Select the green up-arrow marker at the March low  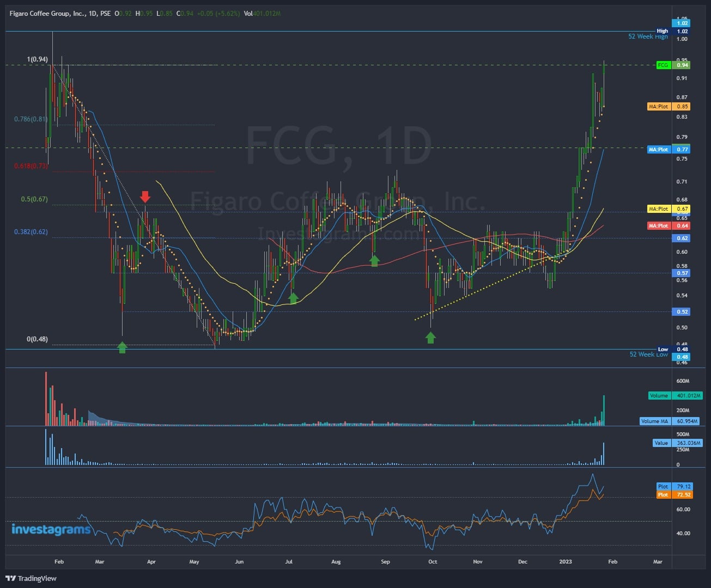(122, 347)
